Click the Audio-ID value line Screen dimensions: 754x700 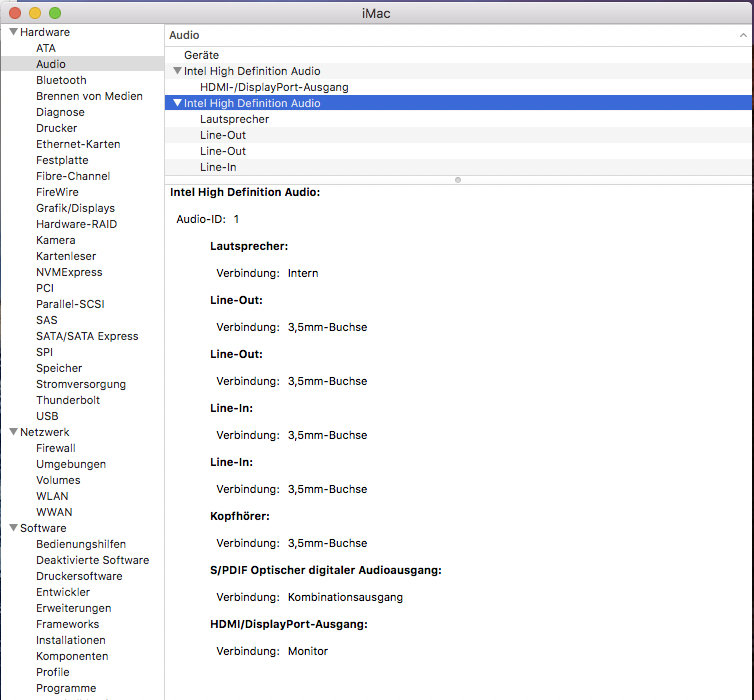208,219
